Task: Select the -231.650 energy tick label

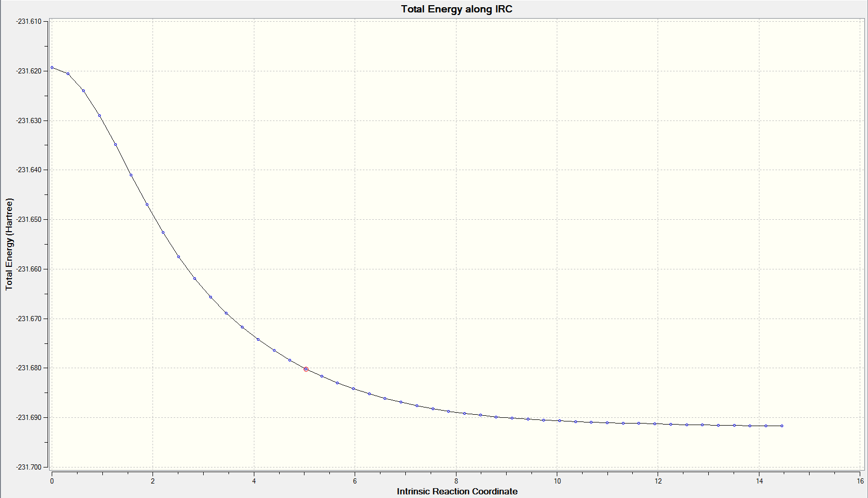Action: pos(29,220)
